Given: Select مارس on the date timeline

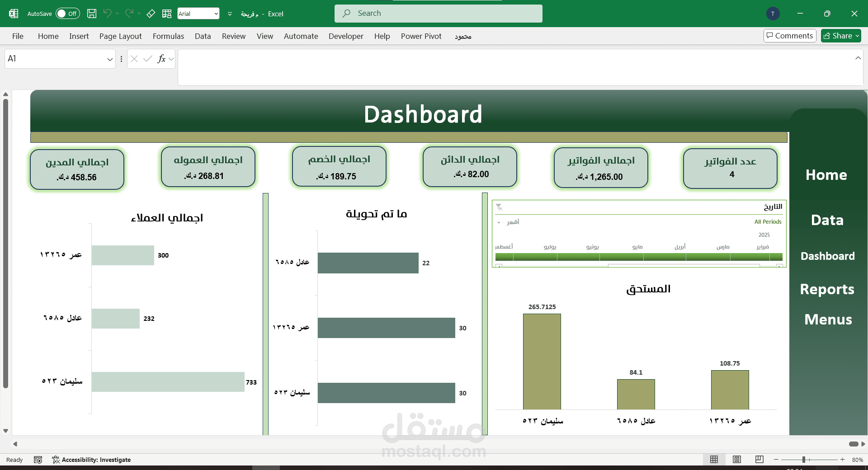Looking at the screenshot, I should pos(708,257).
